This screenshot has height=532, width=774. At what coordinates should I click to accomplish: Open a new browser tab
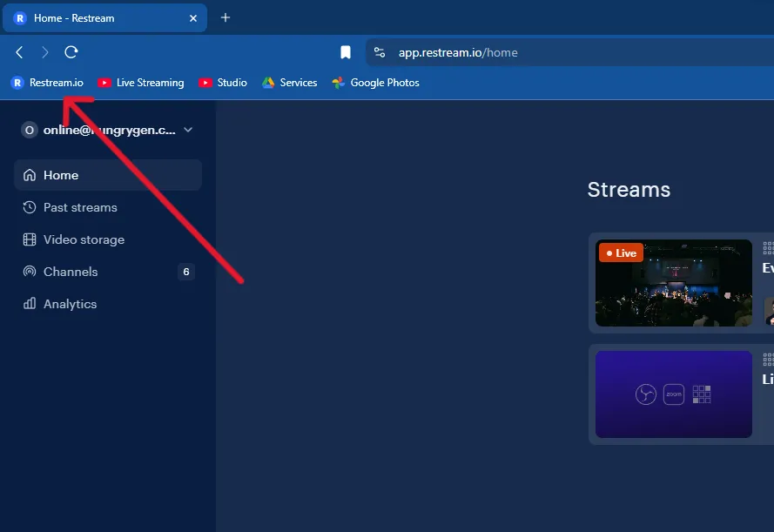[225, 17]
